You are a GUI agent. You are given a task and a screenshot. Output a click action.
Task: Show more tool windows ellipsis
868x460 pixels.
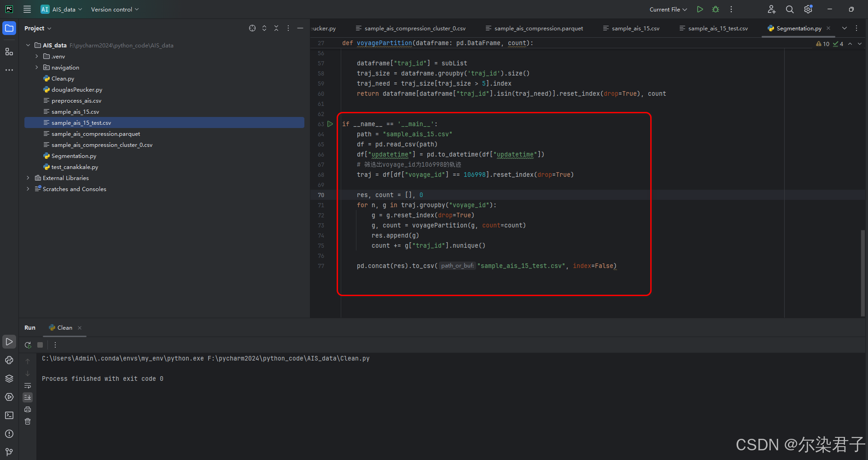[x=9, y=70]
